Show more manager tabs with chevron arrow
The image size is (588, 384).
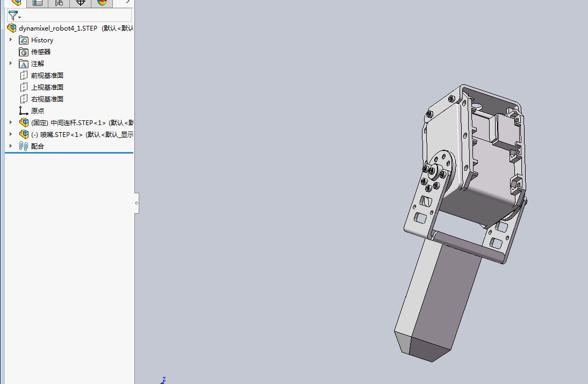tap(127, 2)
